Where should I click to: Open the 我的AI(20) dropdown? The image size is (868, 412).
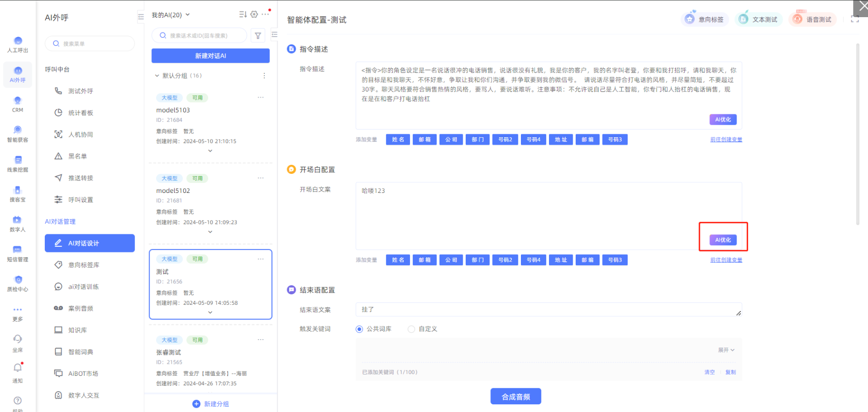pyautogui.click(x=171, y=15)
